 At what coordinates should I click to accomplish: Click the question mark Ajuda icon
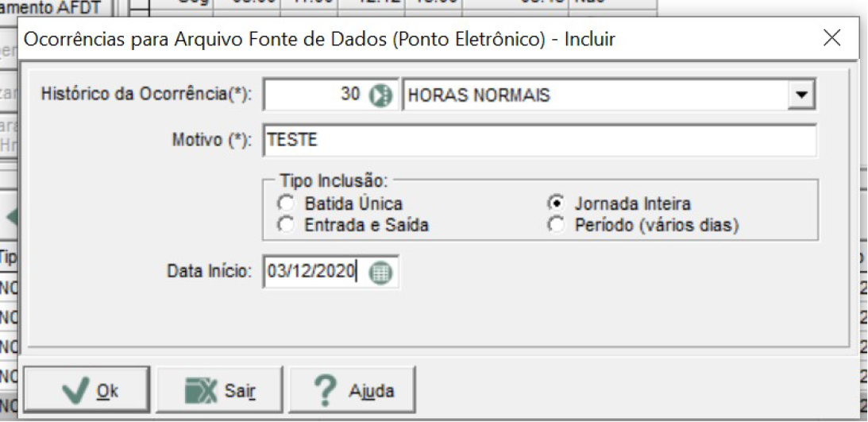point(327,390)
